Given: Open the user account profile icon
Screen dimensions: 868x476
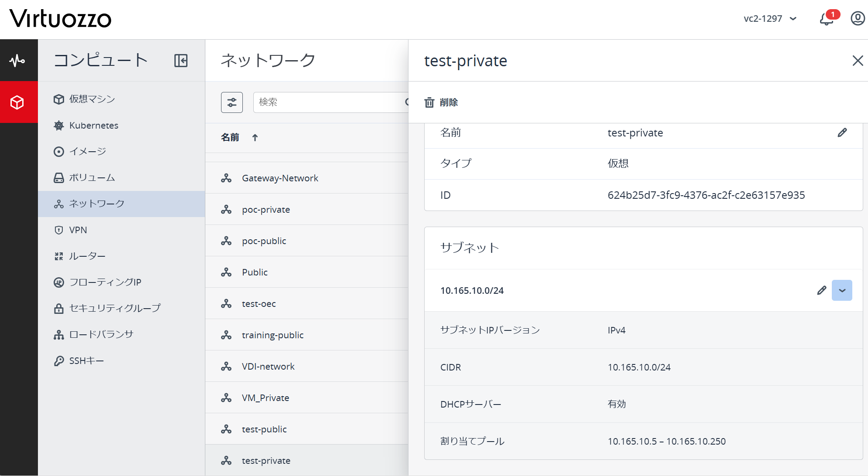Looking at the screenshot, I should coord(858,18).
